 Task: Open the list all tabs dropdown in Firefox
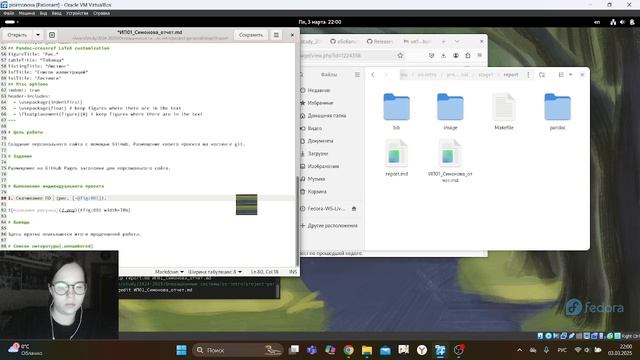click(x=457, y=42)
